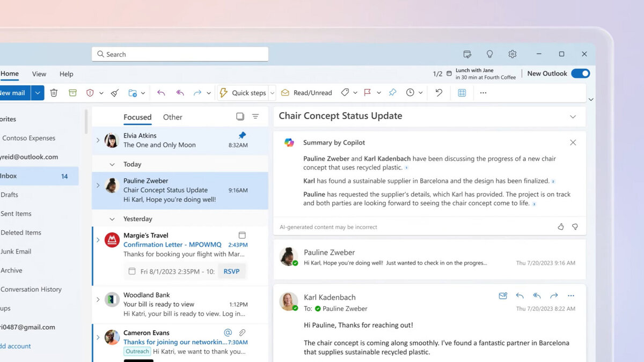Reply using the toolbar reply arrow
Image resolution: width=644 pixels, height=362 pixels.
click(161, 93)
